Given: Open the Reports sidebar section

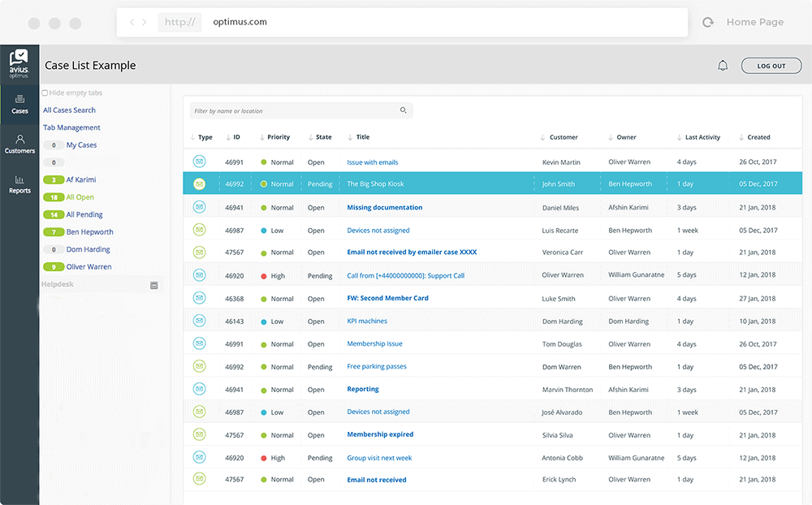Looking at the screenshot, I should tap(19, 183).
